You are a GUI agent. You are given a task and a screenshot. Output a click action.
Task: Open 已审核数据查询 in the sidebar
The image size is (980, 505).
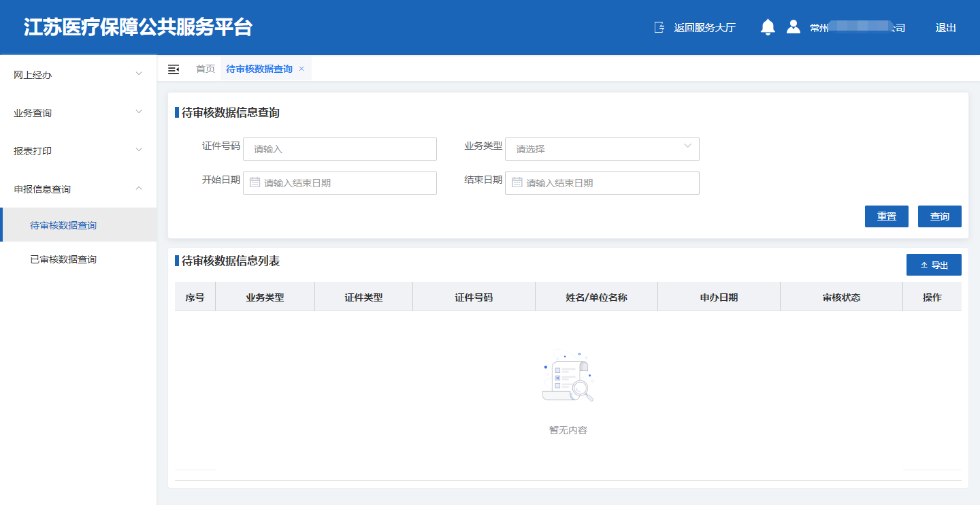63,259
